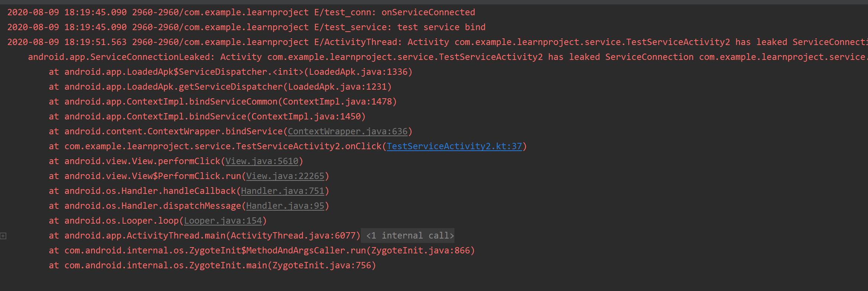
Task: Click the onServiceConnected log line
Action: [x=241, y=12]
